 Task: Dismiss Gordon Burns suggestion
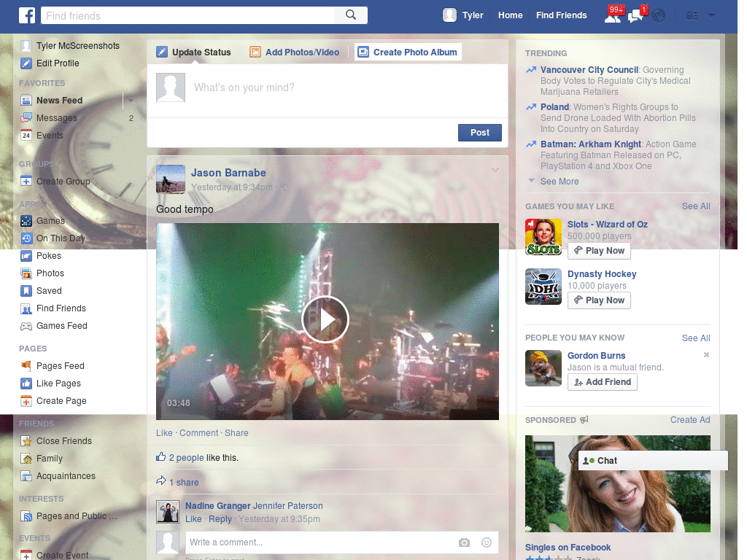[x=706, y=355]
